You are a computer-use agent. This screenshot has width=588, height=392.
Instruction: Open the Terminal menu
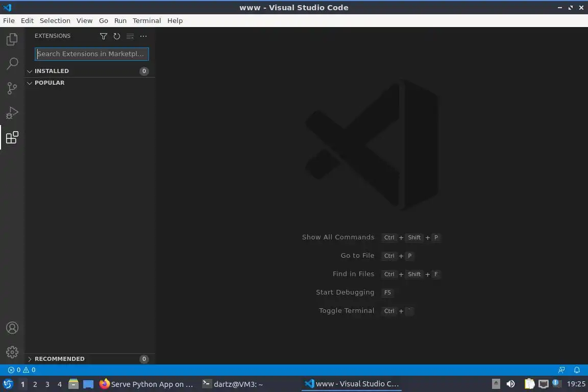(146, 20)
